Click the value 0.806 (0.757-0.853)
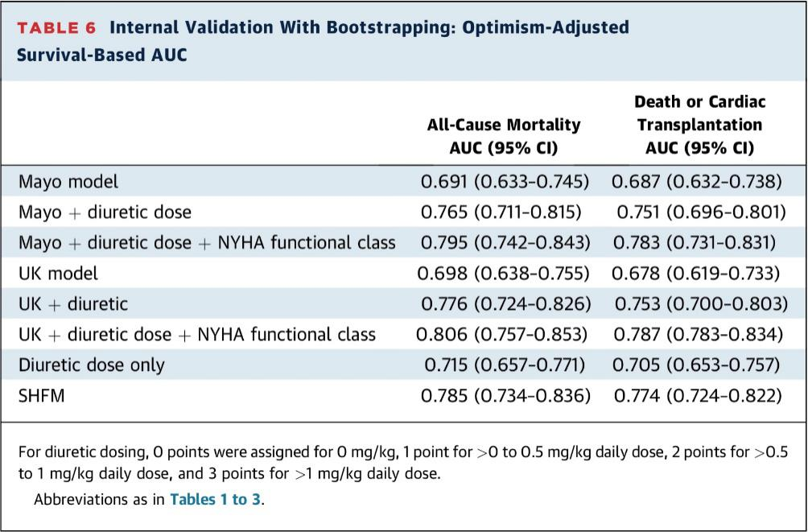Viewport: 808px width, 532px height. [501, 334]
